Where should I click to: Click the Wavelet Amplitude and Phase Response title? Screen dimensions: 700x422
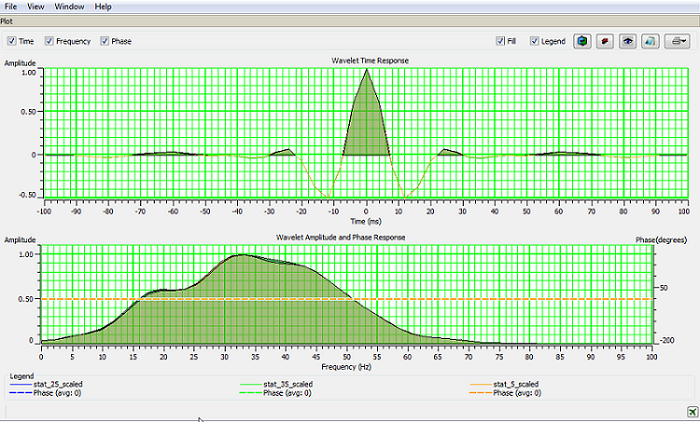point(341,237)
